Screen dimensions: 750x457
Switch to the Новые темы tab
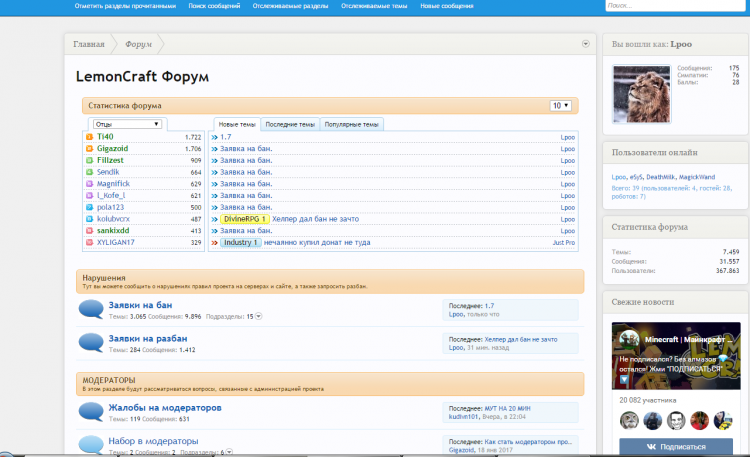pyautogui.click(x=237, y=124)
